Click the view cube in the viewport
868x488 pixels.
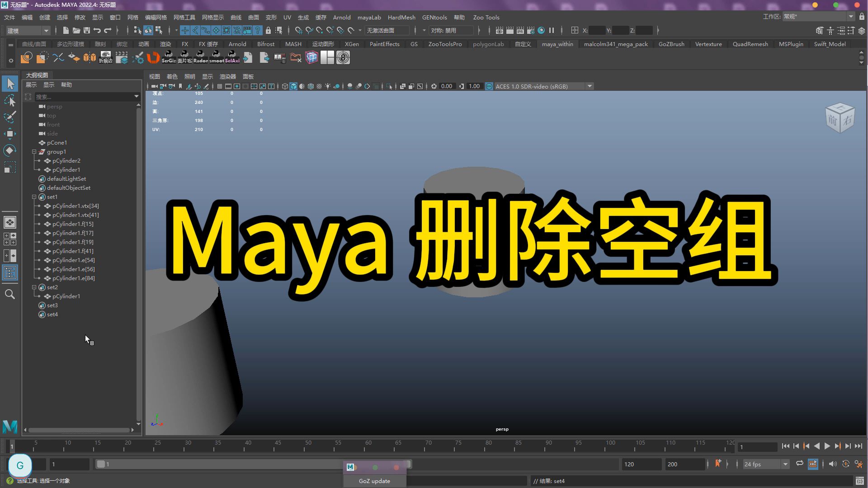[x=840, y=118]
